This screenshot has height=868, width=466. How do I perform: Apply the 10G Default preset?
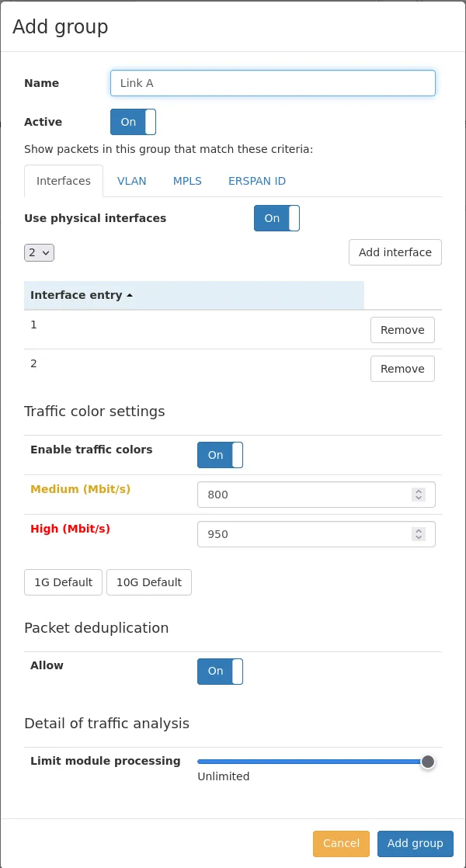(149, 582)
